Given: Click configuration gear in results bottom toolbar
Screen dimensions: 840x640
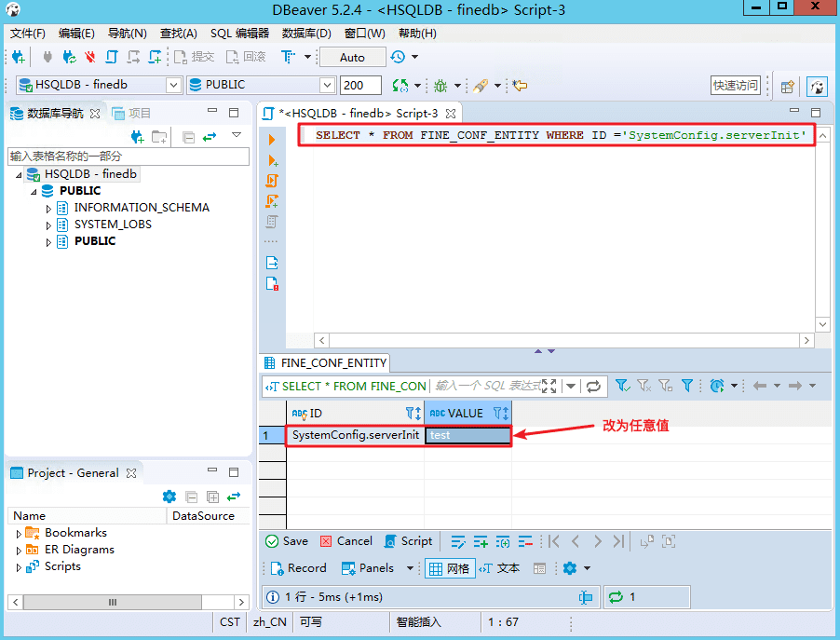Looking at the screenshot, I should 570,568.
